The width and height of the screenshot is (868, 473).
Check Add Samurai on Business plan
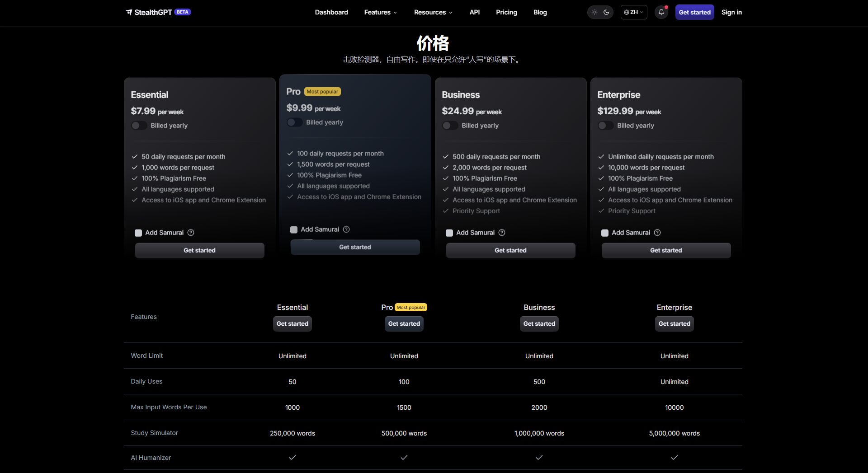click(x=449, y=233)
